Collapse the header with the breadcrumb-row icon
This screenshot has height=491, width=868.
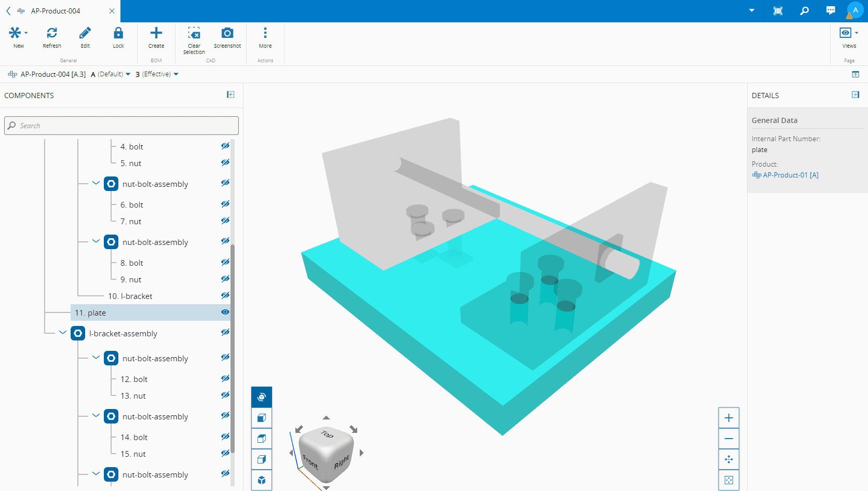856,74
